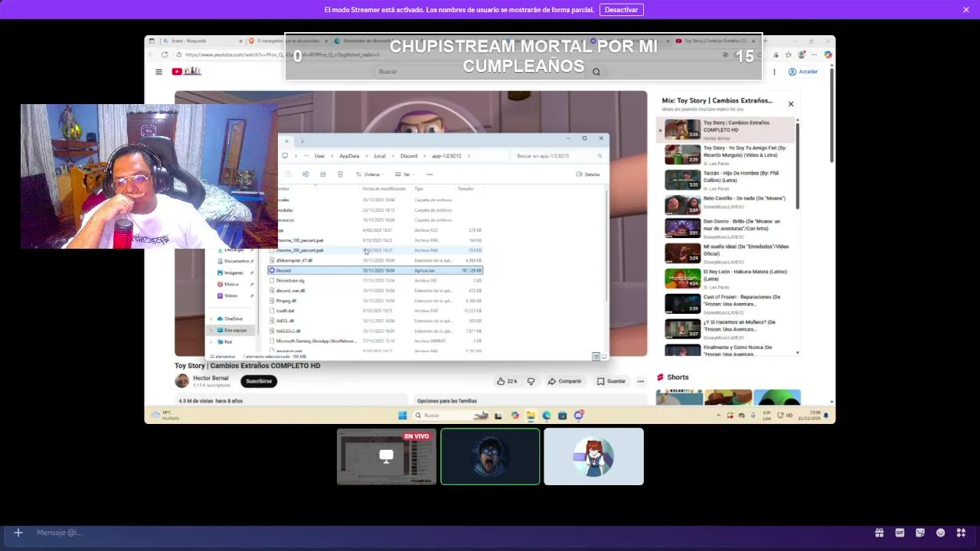Image resolution: width=980 pixels, height=551 pixels.
Task: Select Discord application row in Explorer
Action: (375, 270)
